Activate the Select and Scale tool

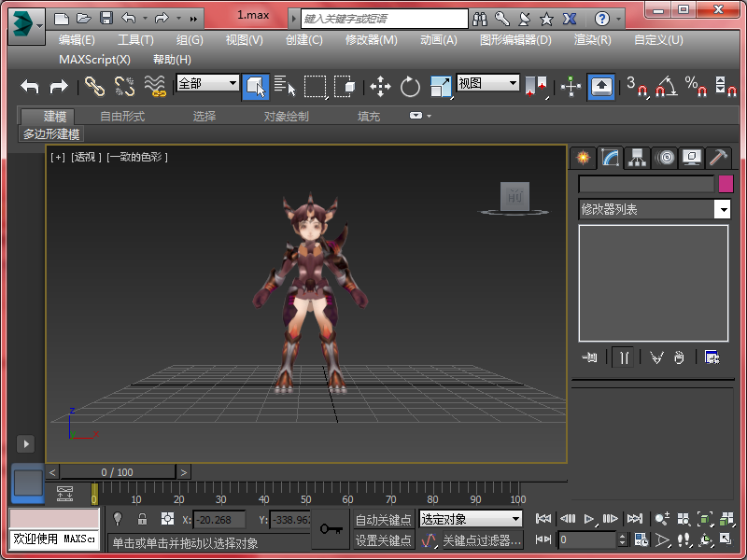coord(441,87)
